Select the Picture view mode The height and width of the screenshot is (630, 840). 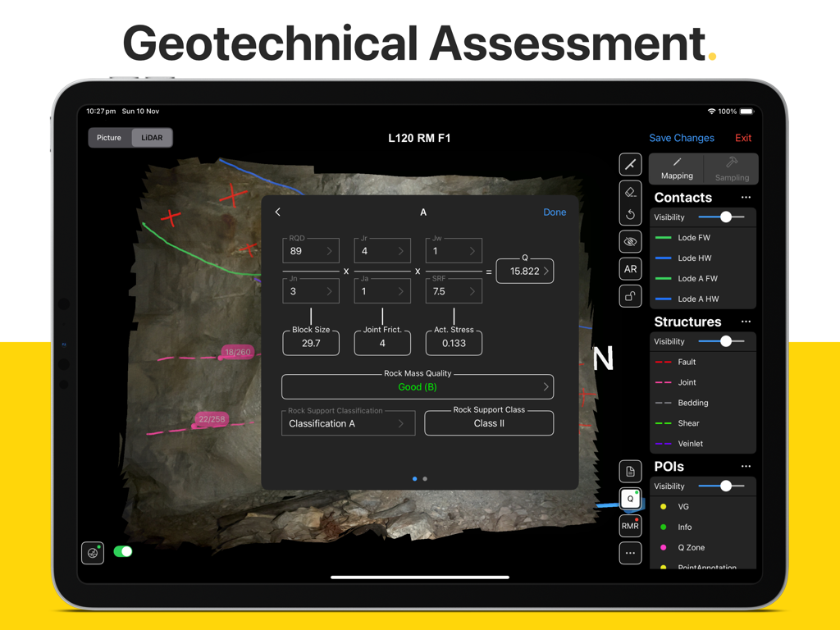(109, 137)
